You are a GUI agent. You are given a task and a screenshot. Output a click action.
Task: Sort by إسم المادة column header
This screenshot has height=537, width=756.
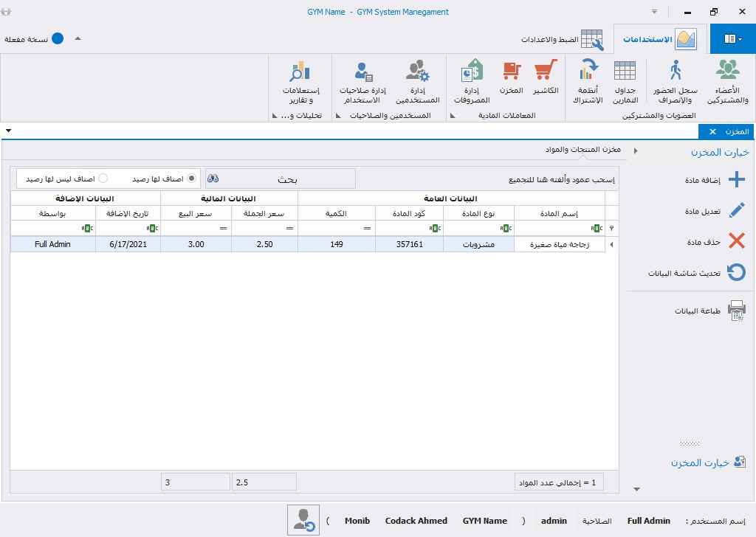click(560, 213)
